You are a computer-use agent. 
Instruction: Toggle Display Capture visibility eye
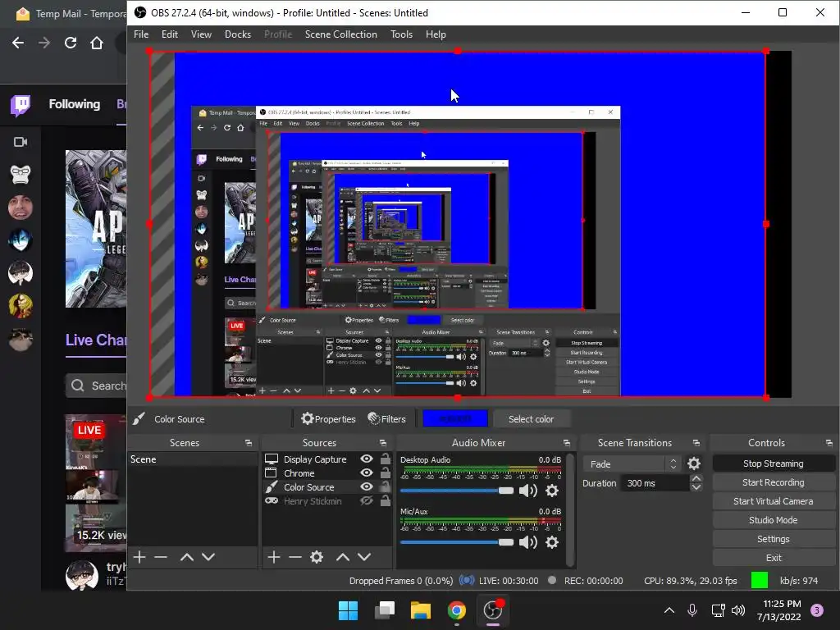(x=367, y=459)
